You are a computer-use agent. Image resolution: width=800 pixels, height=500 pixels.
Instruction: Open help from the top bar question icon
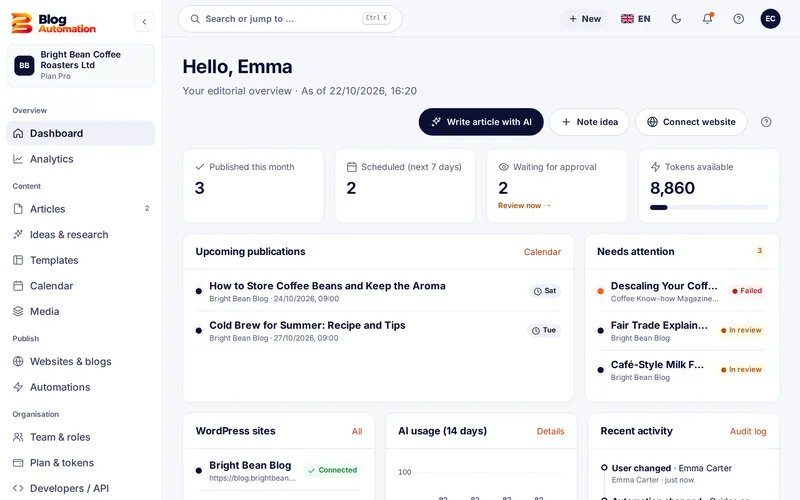point(738,19)
